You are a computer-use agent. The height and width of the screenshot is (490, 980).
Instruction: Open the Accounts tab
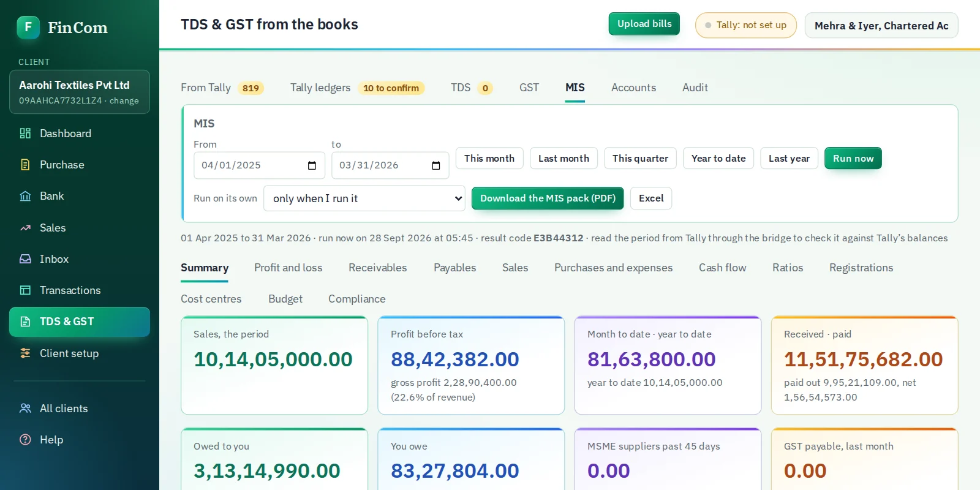633,88
